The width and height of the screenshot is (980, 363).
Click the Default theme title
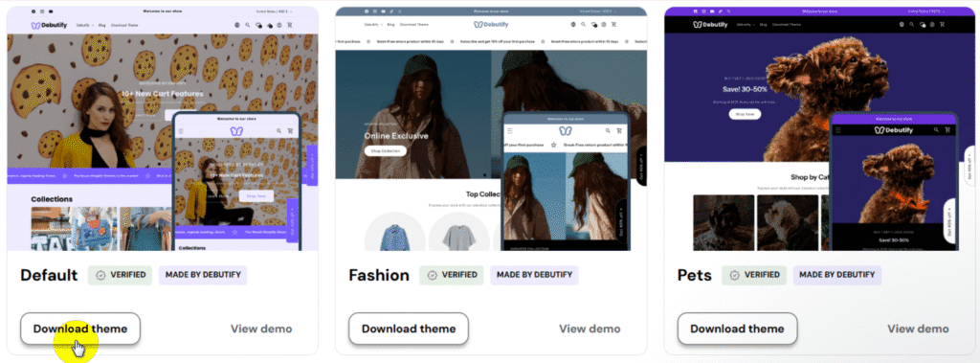[x=49, y=276]
